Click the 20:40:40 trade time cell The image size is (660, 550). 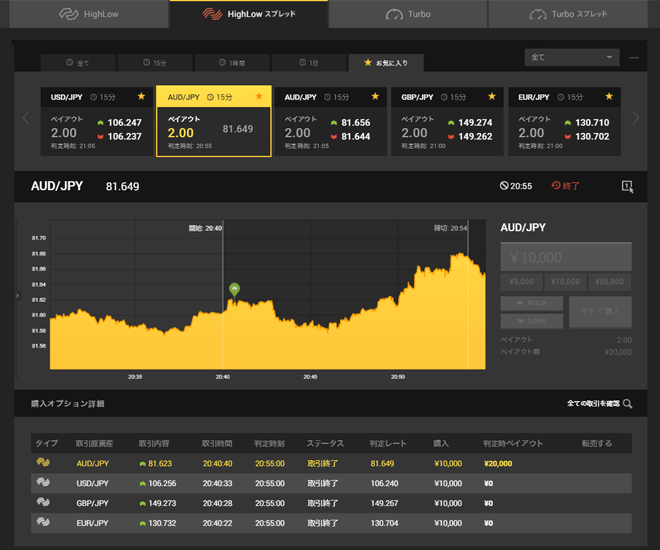click(x=217, y=463)
